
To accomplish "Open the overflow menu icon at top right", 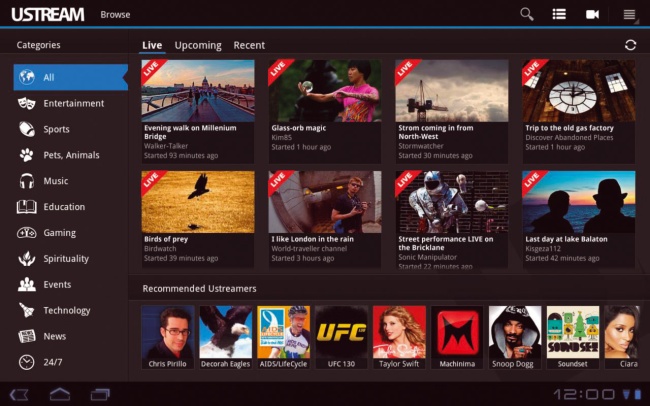I will point(629,14).
